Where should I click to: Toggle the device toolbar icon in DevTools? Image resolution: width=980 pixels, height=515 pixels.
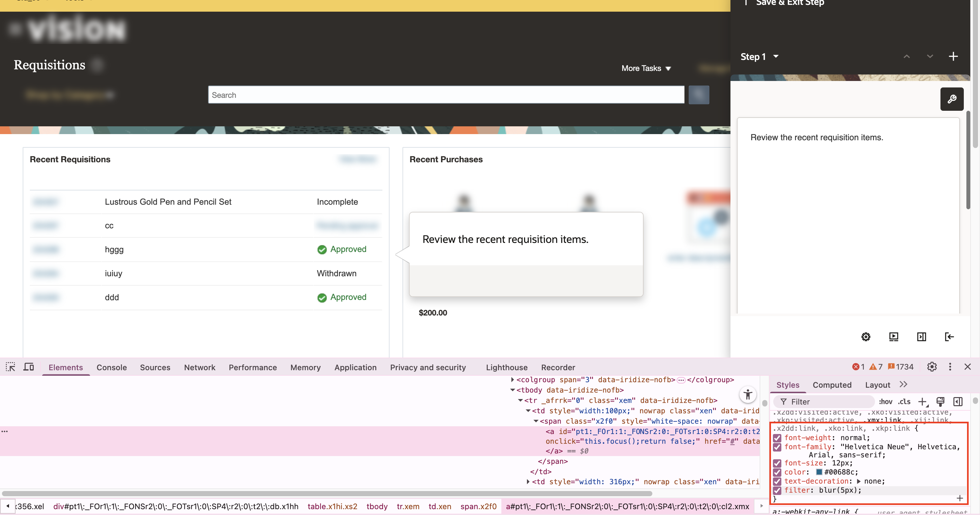[29, 367]
